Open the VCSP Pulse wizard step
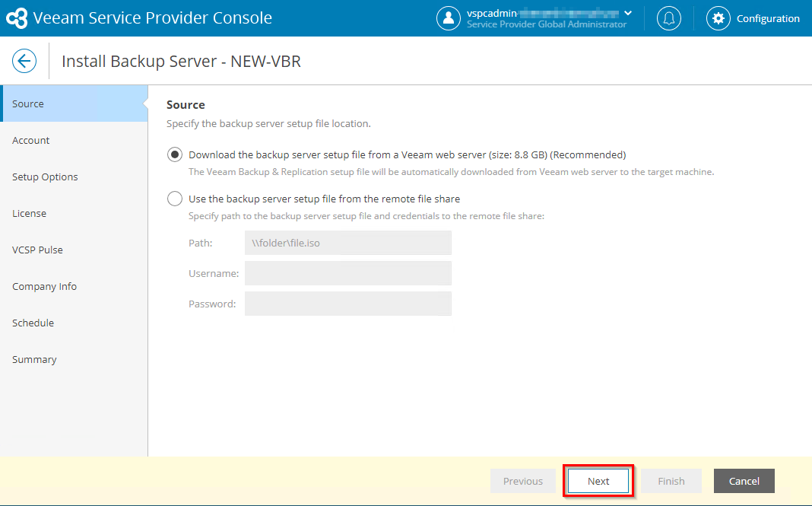This screenshot has height=506, width=812. [x=74, y=250]
